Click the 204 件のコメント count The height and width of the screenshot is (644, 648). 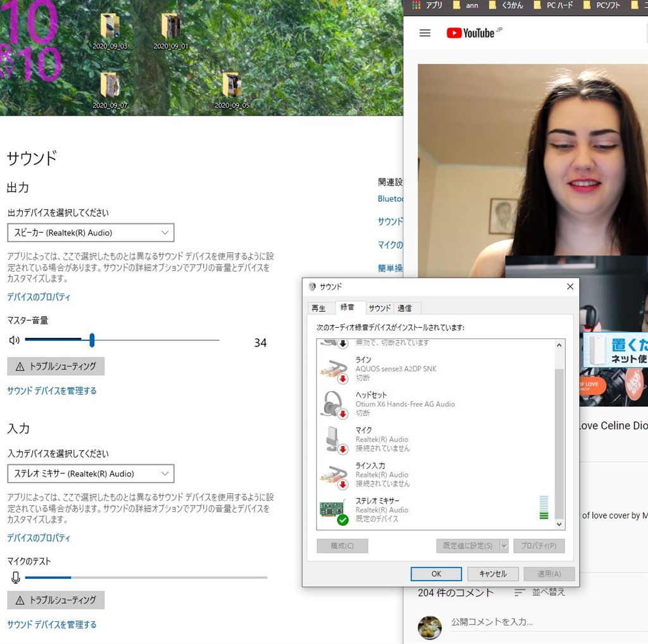[456, 593]
